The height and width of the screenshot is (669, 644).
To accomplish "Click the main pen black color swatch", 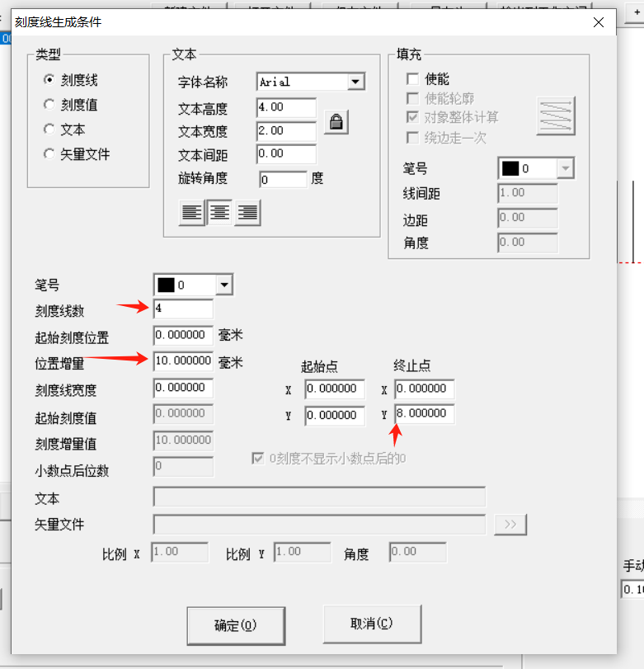I will click(x=166, y=285).
